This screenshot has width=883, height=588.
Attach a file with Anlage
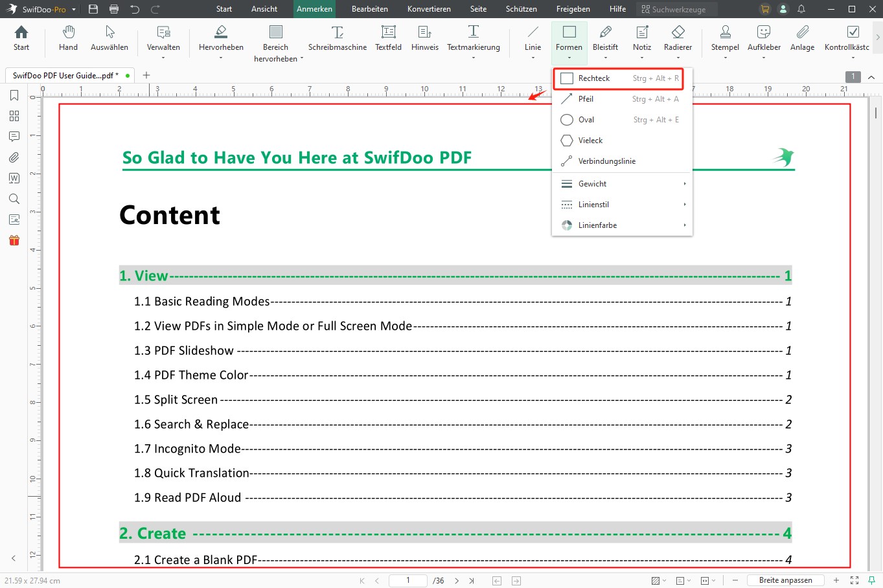[x=803, y=38]
